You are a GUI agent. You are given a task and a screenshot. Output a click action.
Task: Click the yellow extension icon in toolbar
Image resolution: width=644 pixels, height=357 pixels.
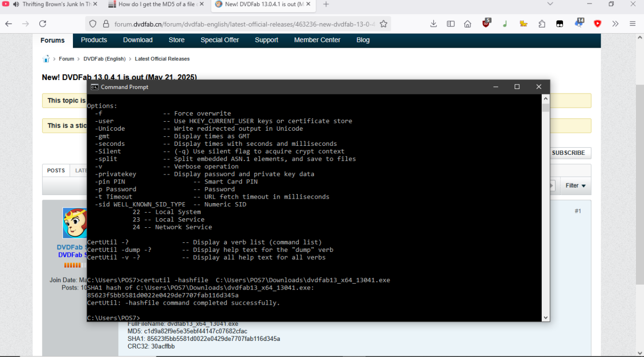[x=523, y=24]
